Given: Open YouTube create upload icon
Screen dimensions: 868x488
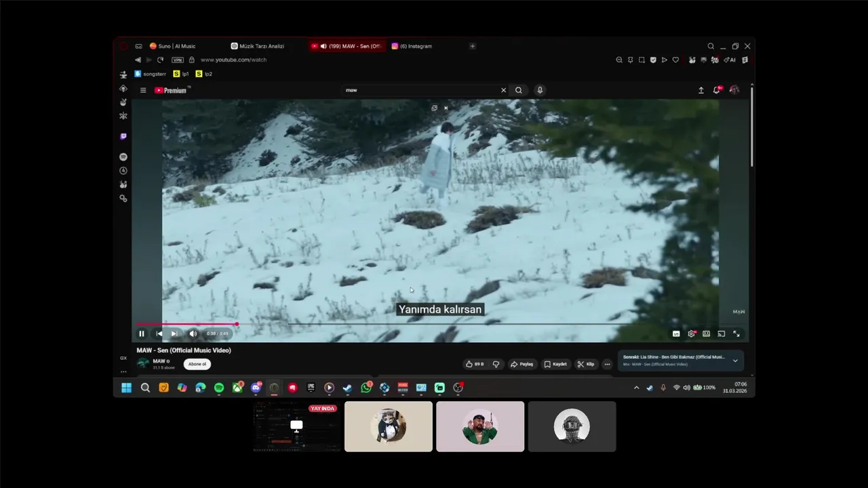Looking at the screenshot, I should click(701, 90).
